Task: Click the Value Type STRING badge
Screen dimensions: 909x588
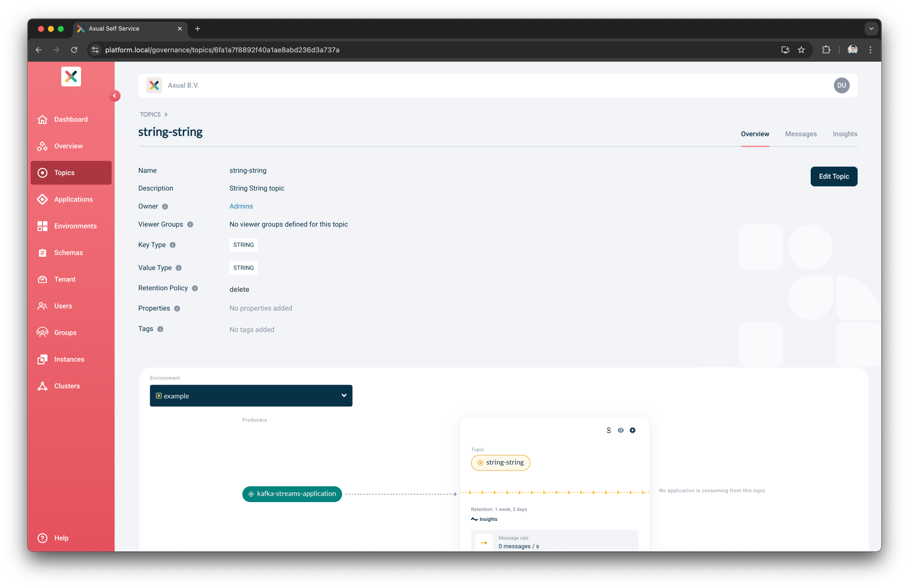Action: [x=244, y=268]
